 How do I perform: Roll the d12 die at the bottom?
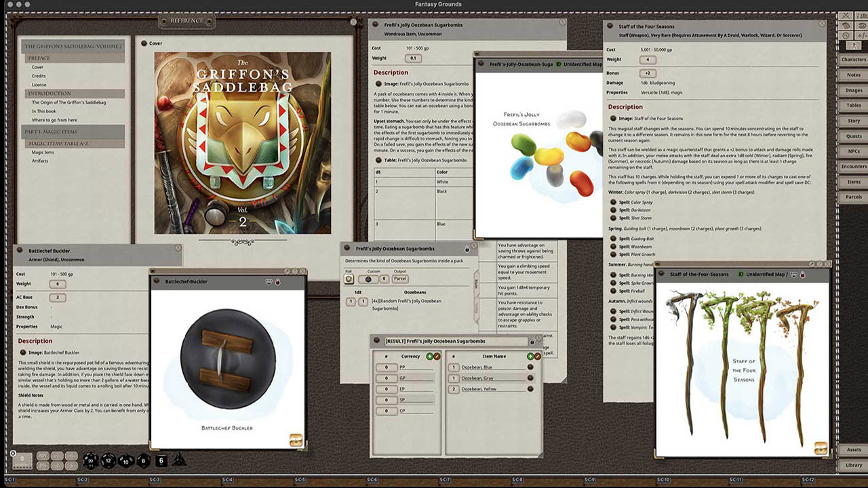tap(108, 461)
